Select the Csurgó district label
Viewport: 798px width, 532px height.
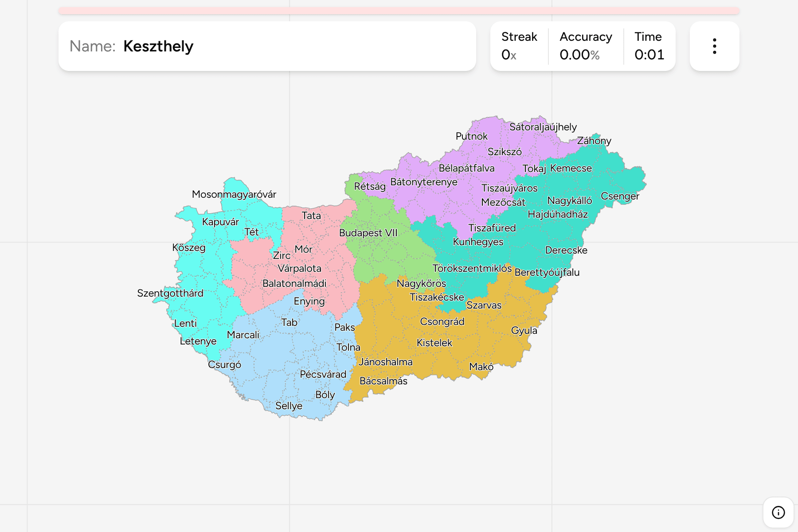pos(225,364)
